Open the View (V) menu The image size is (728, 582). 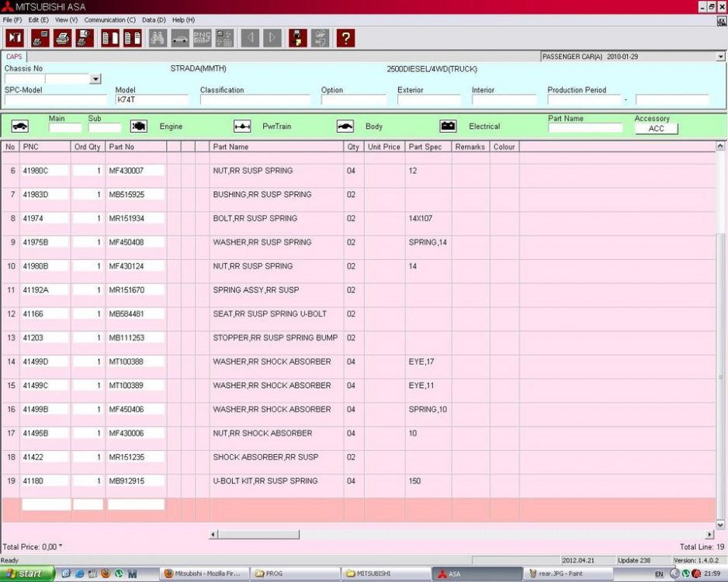point(67,20)
